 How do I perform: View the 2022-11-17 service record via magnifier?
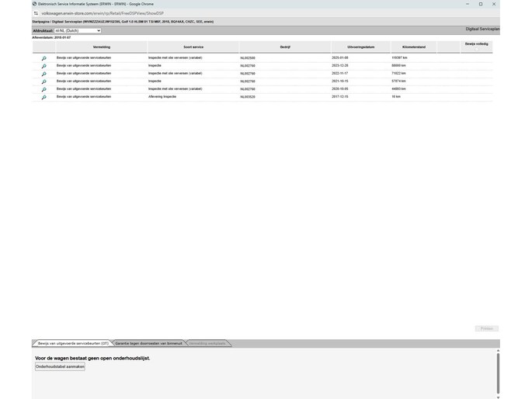point(43,74)
